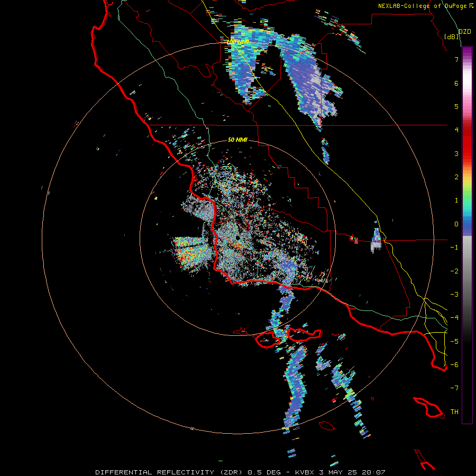Click the -3 value on the scale
The width and height of the screenshot is (476, 476).
(x=454, y=295)
